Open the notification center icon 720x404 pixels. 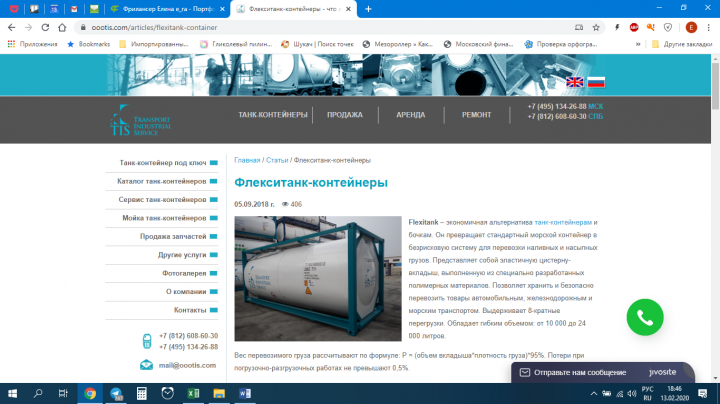coord(703,393)
